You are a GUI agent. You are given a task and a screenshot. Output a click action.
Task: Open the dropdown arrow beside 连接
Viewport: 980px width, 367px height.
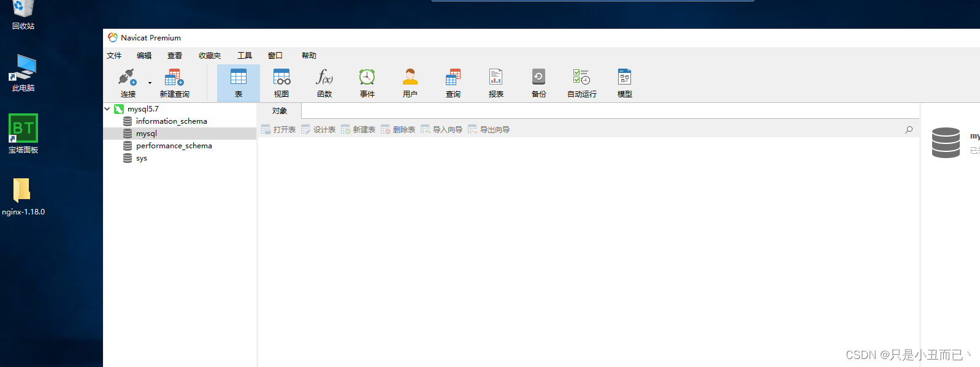[x=150, y=83]
